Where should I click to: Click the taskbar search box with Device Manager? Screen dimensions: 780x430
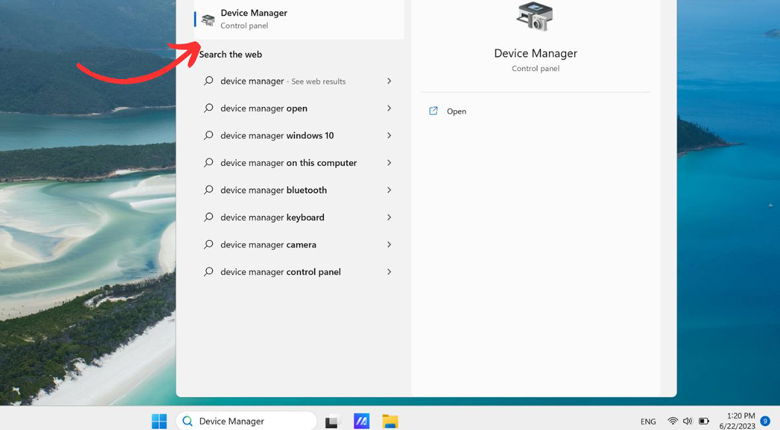246,421
